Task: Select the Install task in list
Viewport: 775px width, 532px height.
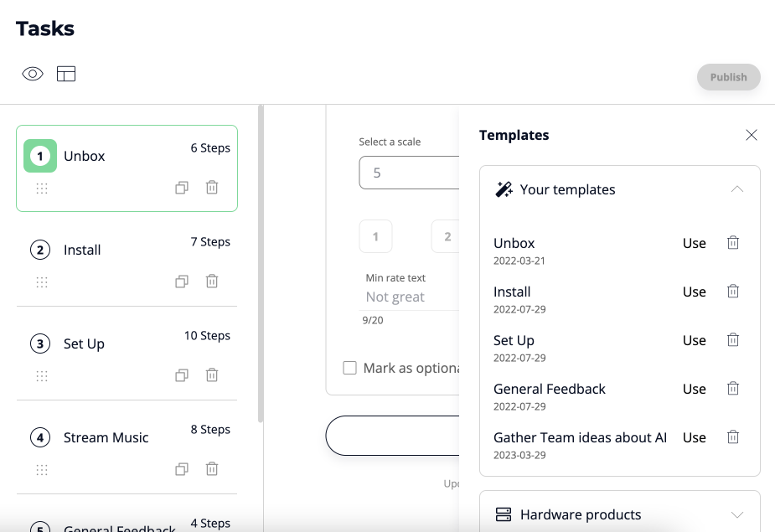Action: point(82,250)
